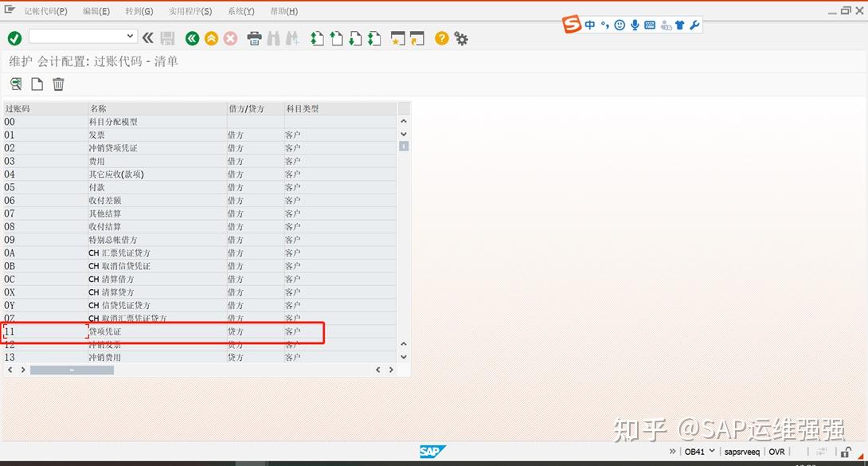Toggle OVR overwrite mode in status bar
868x466 pixels.
[x=776, y=451]
